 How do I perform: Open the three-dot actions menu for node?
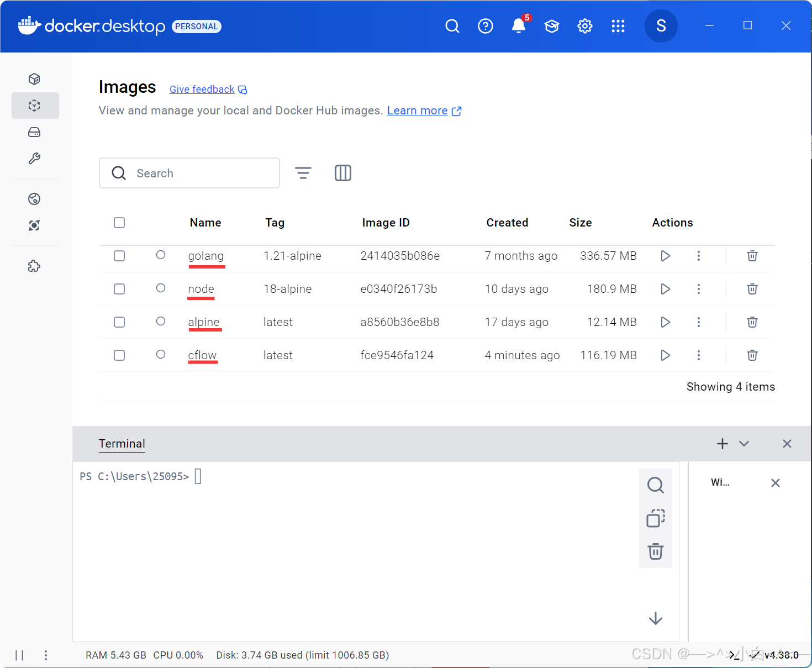coord(699,289)
